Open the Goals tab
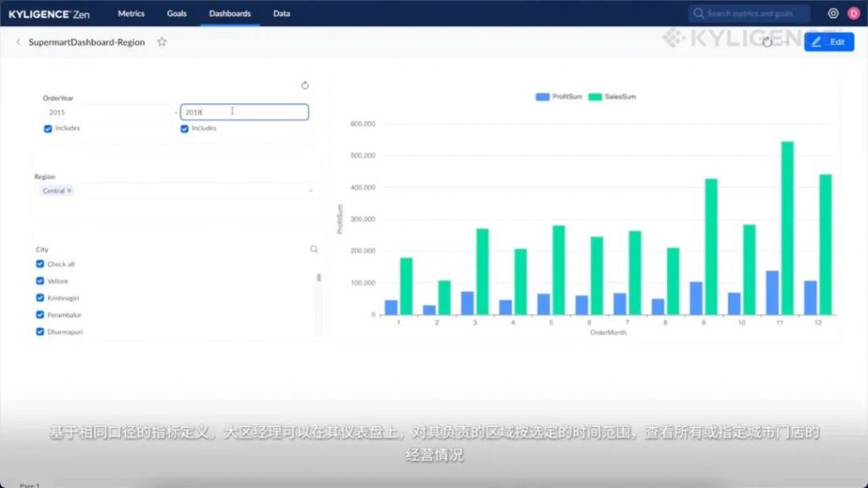Viewport: 868px width, 488px height. pos(176,14)
